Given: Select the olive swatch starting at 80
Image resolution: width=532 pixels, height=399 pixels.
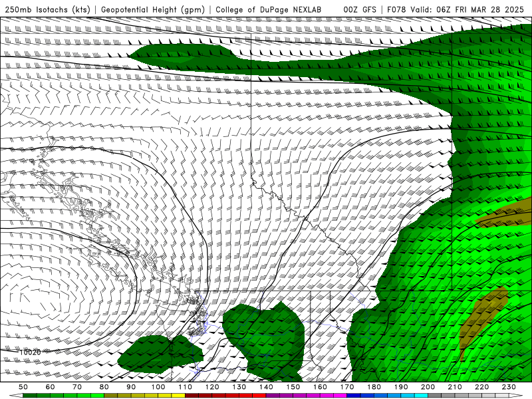Looking at the screenshot, I should pos(110,396).
